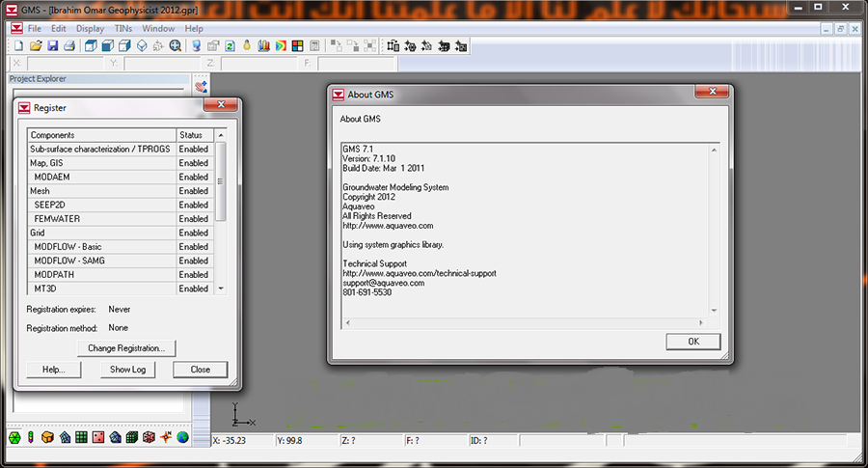Click the four-color squares toolbar icon
Viewport: 868px width, 468px height.
[297, 46]
